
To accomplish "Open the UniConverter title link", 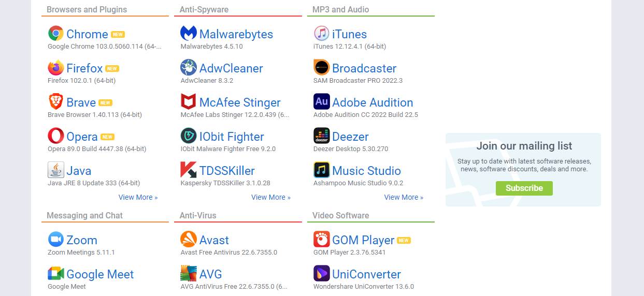I will click(366, 274).
